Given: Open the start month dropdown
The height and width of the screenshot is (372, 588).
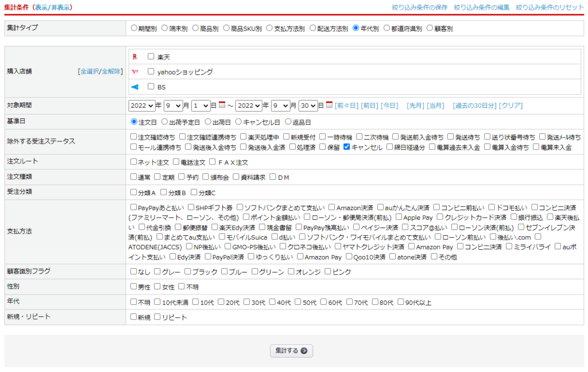Looking at the screenshot, I should 173,106.
